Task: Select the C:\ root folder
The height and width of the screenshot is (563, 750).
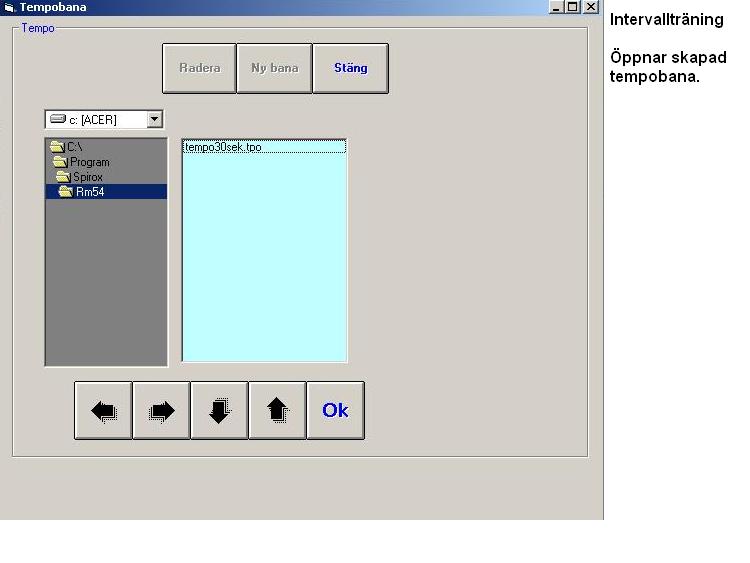Action: coord(106,146)
